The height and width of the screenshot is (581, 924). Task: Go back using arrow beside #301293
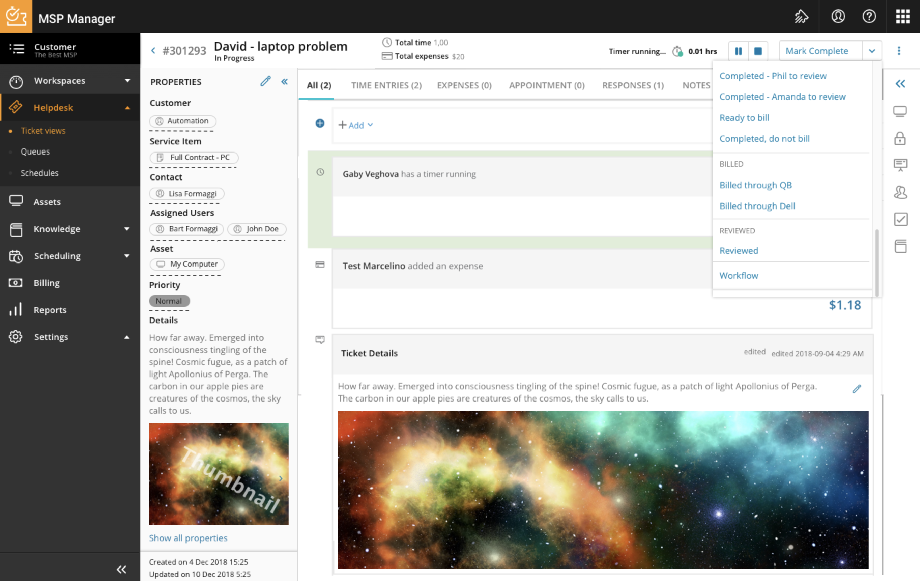tap(153, 51)
